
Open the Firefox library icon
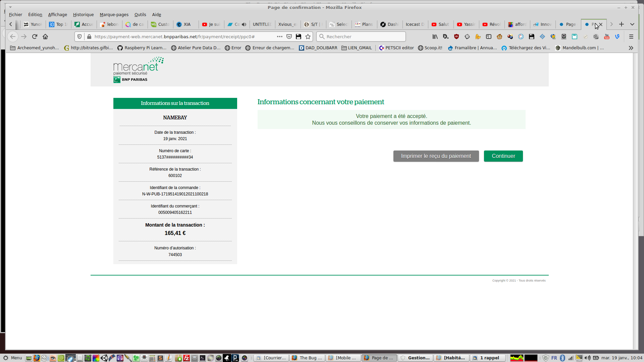(x=435, y=37)
